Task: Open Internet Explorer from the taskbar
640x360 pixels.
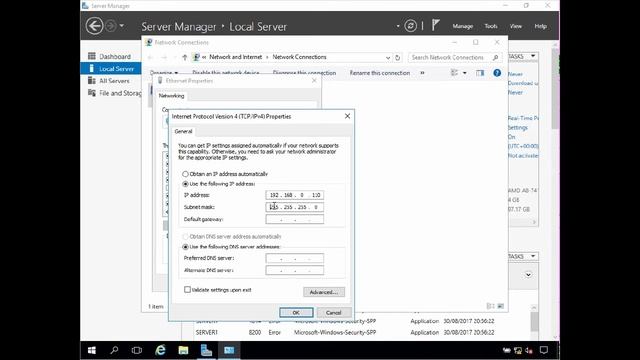Action: click(x=160, y=350)
